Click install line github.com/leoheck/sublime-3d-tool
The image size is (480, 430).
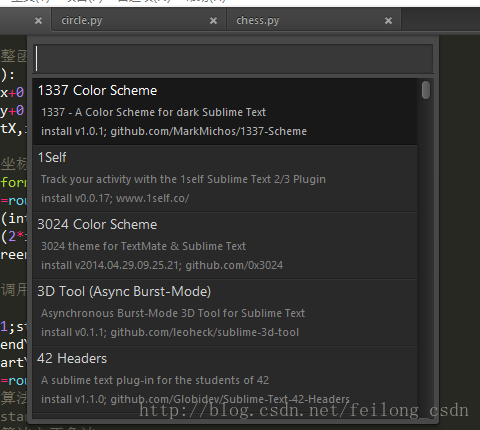click(170, 332)
